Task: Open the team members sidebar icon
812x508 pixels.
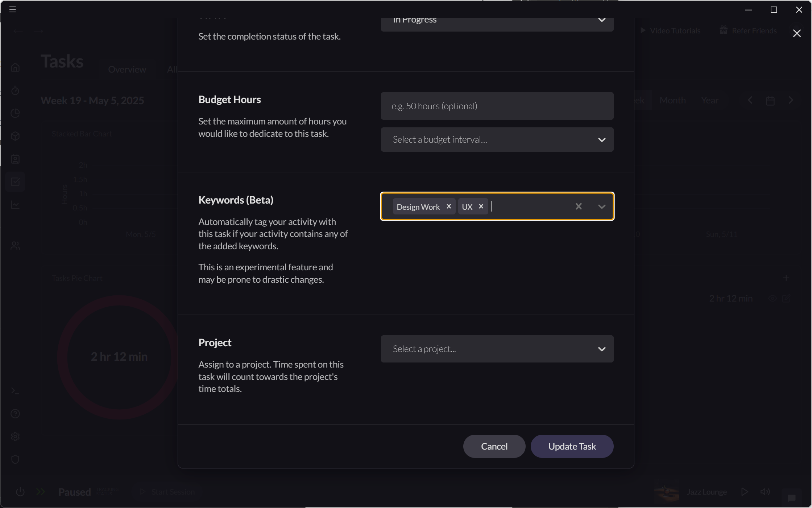Action: (15, 246)
